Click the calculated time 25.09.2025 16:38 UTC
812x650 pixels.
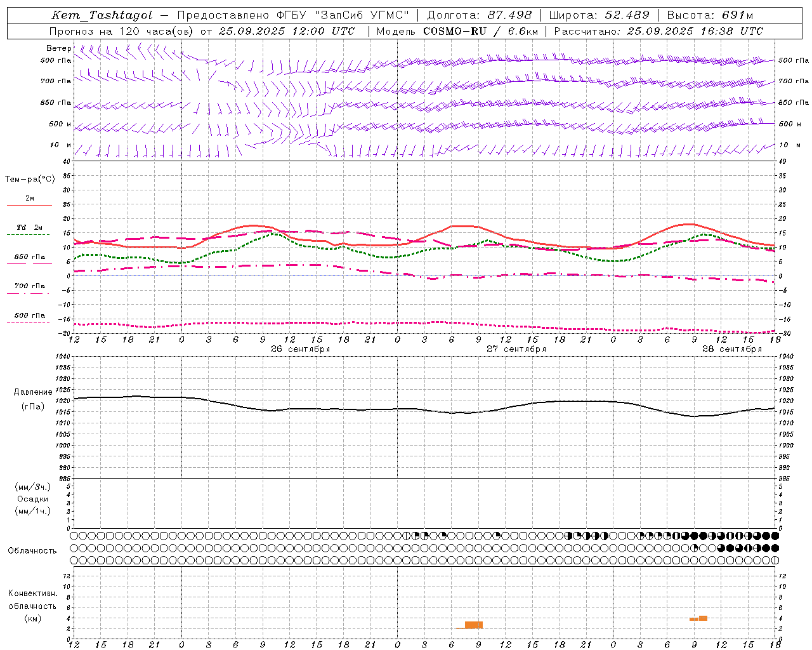(x=695, y=31)
